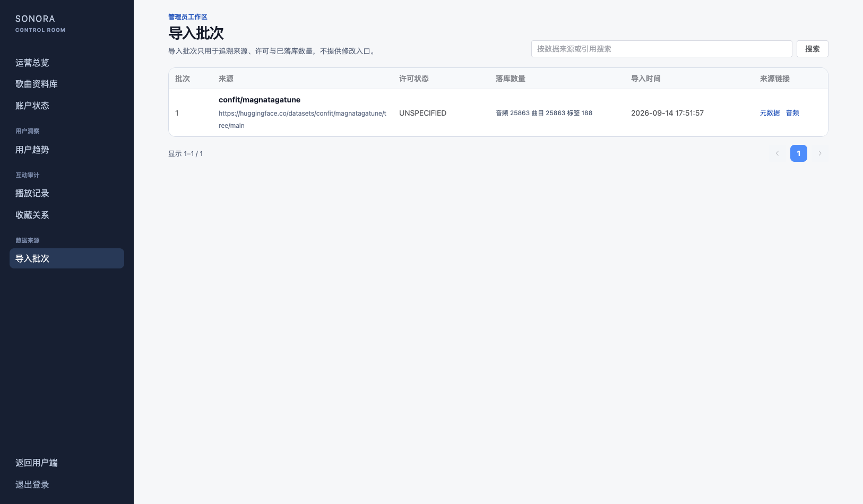Go to previous page arrow

pos(777,153)
